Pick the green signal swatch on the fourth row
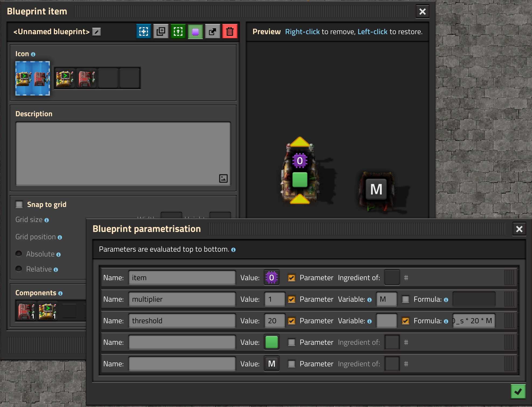 pyautogui.click(x=271, y=342)
